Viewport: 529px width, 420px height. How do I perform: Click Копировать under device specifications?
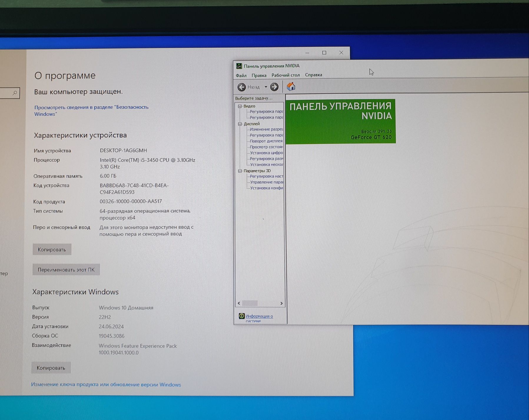point(52,249)
